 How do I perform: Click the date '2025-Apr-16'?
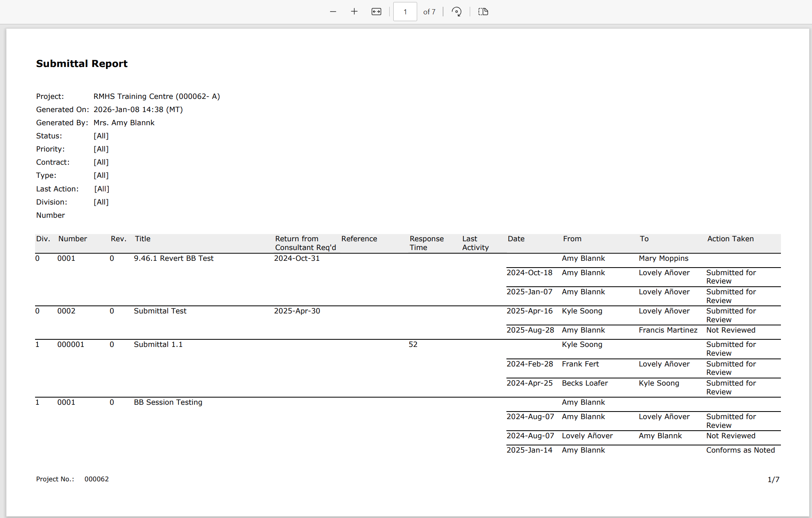[x=530, y=311]
